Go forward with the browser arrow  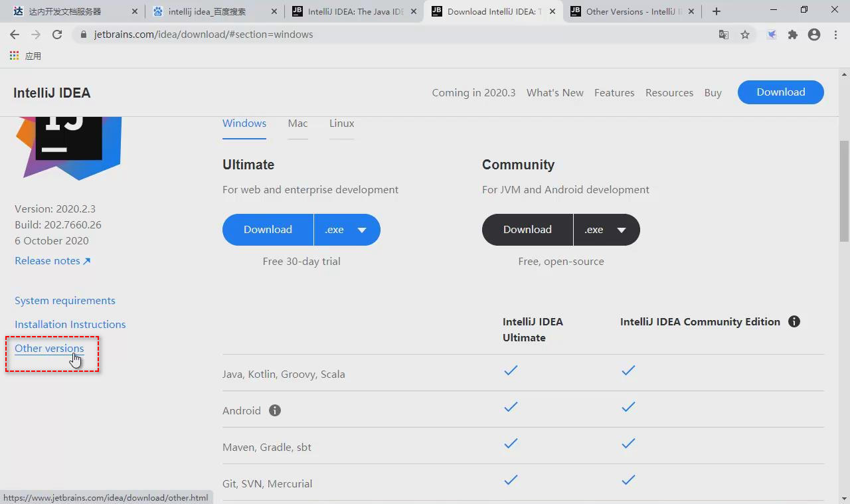[x=36, y=35]
